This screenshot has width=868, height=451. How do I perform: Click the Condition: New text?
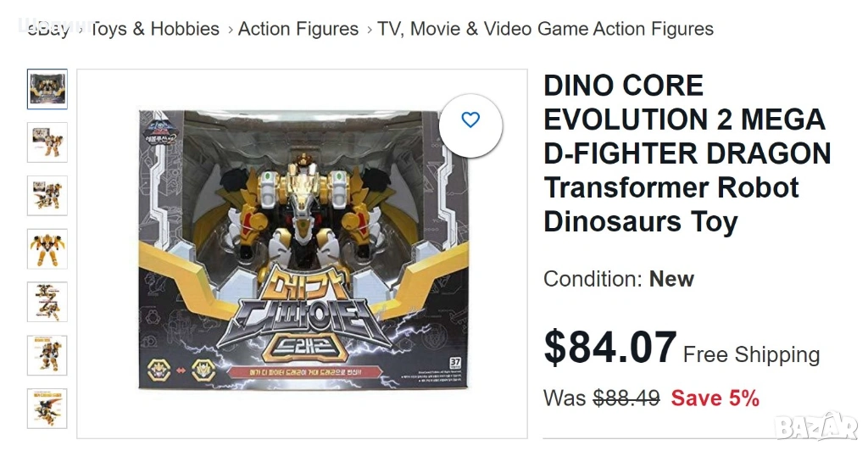tap(618, 279)
